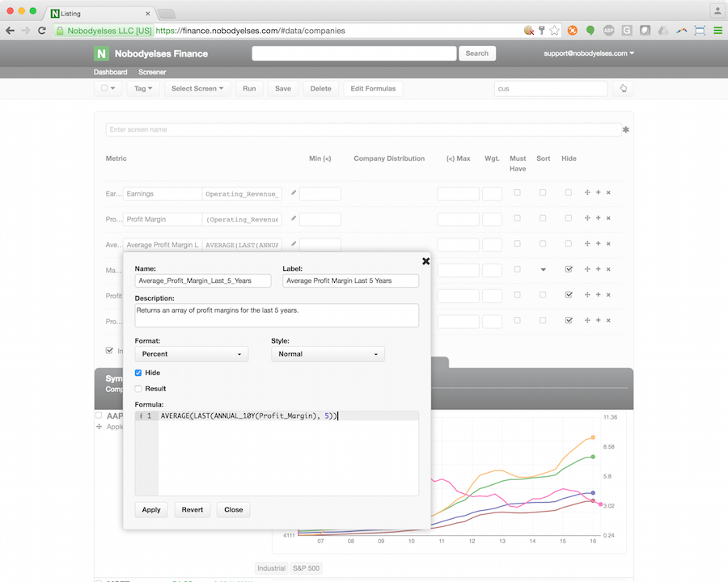Uncheck the Hide checkbox in formula dialog
This screenshot has width=728, height=582.
[138, 373]
